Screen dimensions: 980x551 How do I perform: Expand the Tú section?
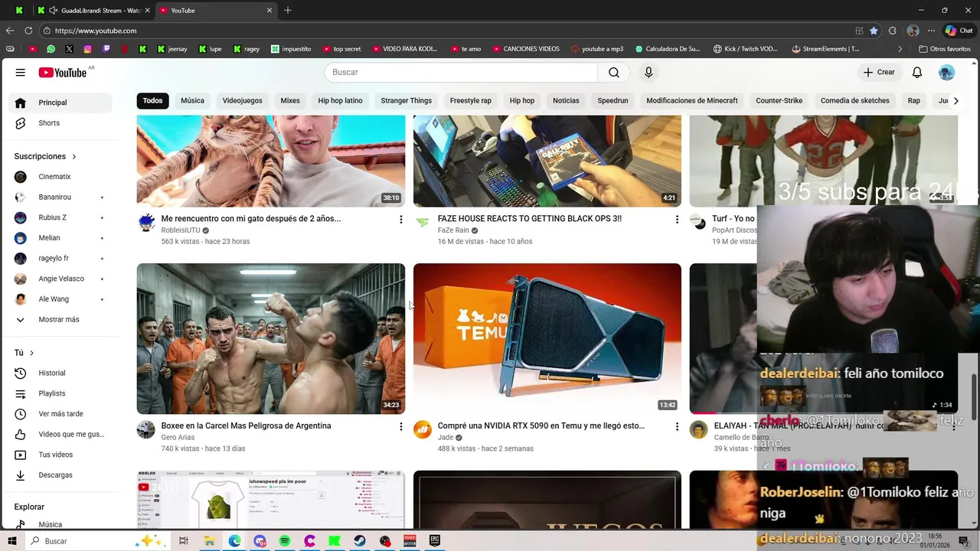pyautogui.click(x=24, y=353)
